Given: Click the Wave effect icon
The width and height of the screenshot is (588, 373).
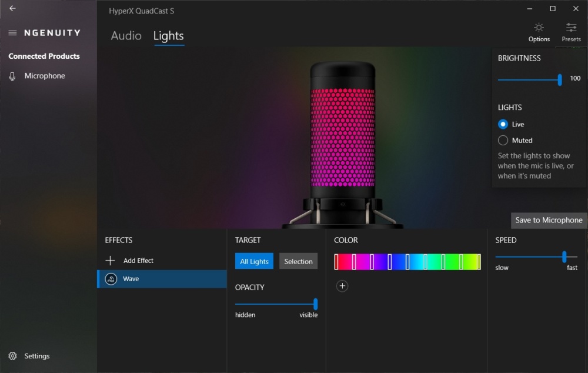Looking at the screenshot, I should click(x=111, y=279).
